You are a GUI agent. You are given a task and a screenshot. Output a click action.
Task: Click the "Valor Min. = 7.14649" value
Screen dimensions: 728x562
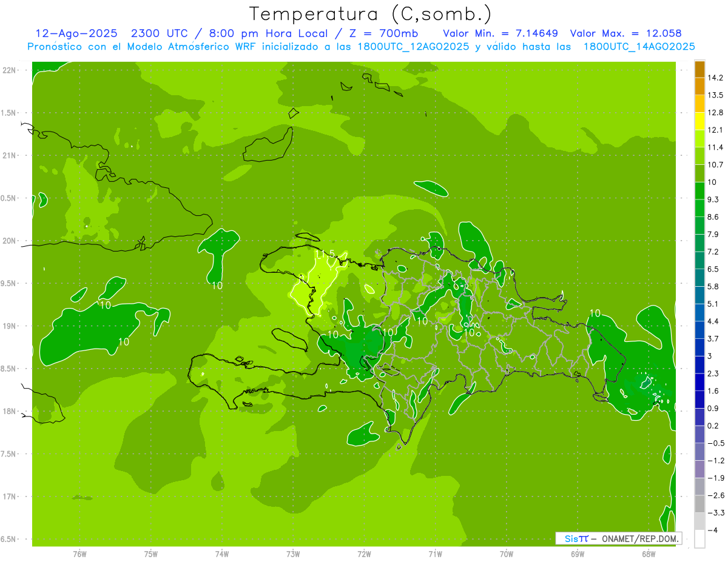[500, 33]
